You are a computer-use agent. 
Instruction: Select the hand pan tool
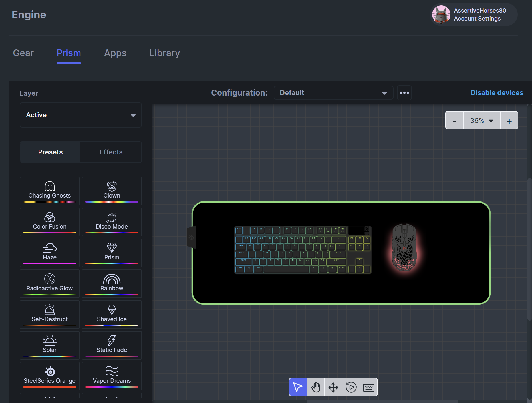tap(316, 387)
